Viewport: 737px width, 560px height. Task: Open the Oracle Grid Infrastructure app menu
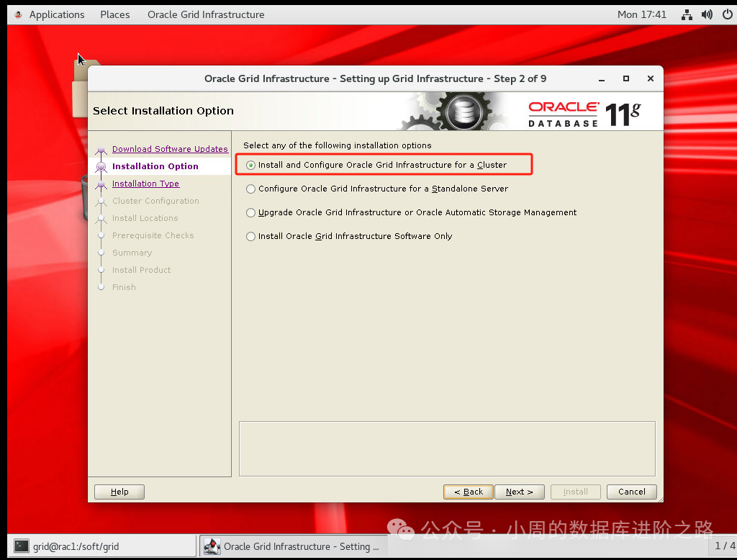[x=206, y=14]
